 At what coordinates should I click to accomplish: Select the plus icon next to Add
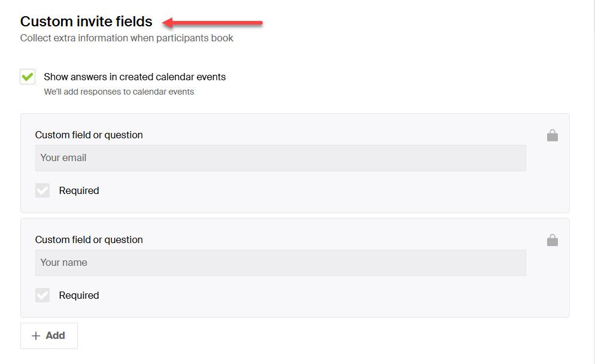[x=37, y=335]
